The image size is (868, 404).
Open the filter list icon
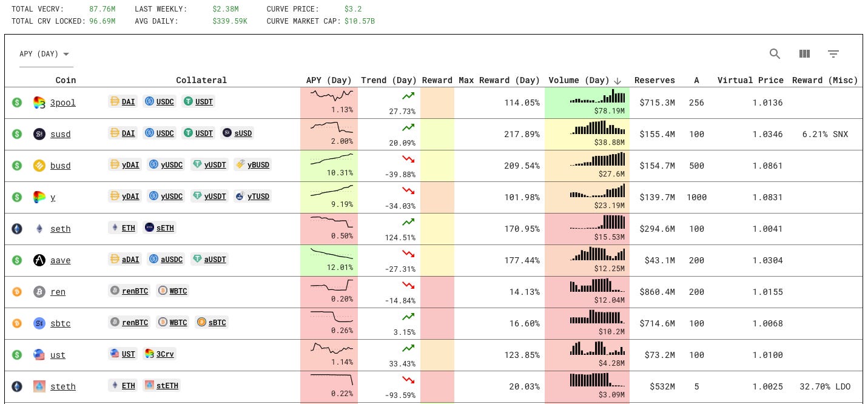click(833, 54)
